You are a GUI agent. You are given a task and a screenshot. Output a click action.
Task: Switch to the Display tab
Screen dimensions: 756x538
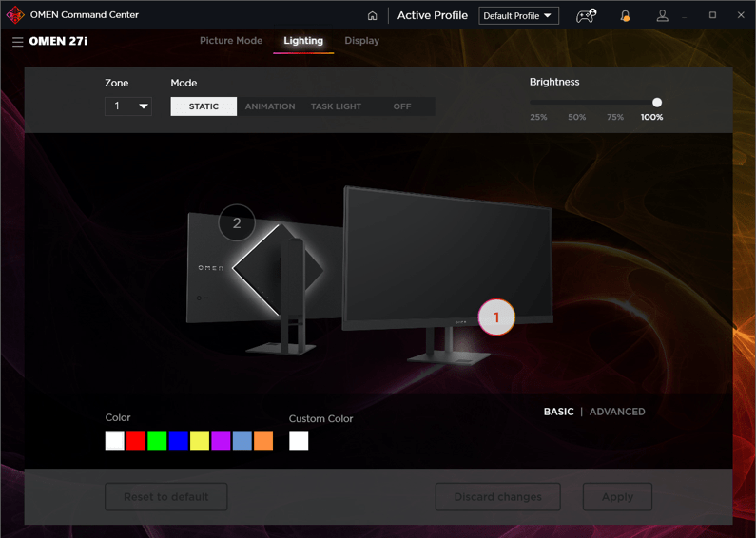[362, 41]
